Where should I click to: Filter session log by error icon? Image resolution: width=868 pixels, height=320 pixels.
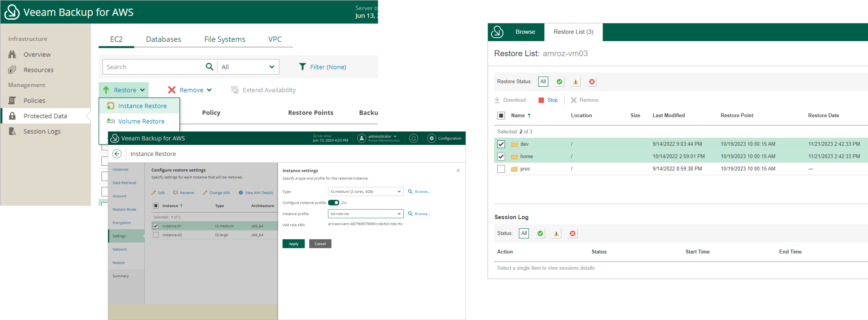tap(573, 234)
